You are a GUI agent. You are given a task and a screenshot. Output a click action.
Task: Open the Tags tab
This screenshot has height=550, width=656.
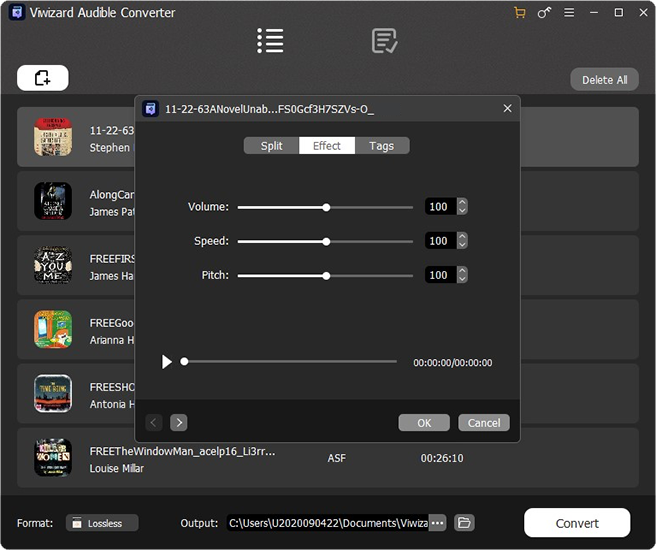pos(382,146)
